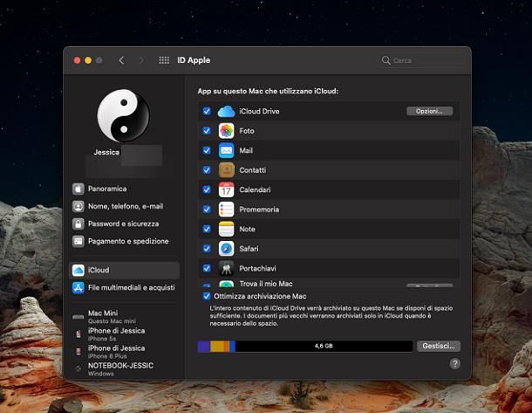Screen dimensions: 532x413
Task: Click the iCloud Drive cloud icon
Action: click(226, 112)
